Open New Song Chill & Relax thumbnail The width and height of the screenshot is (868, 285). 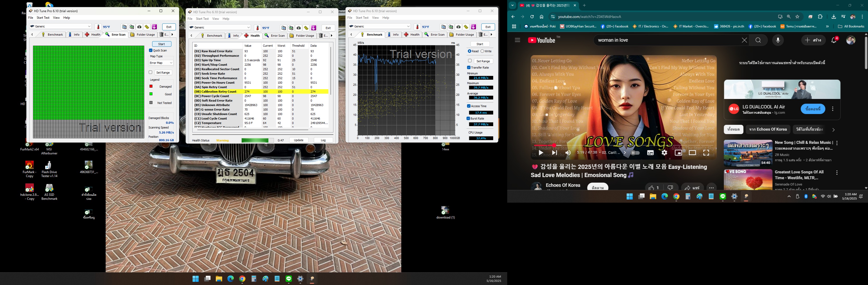tap(748, 153)
